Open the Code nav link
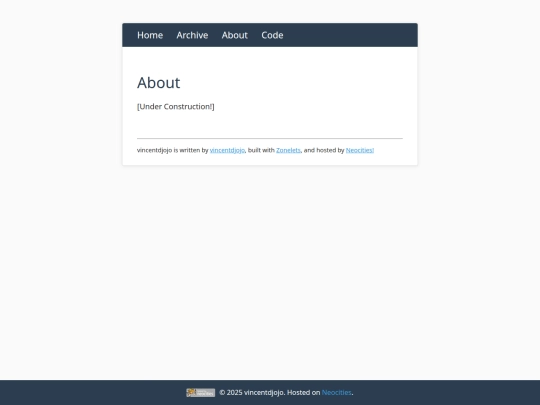Screen dimensions: 540x405 [272, 35]
